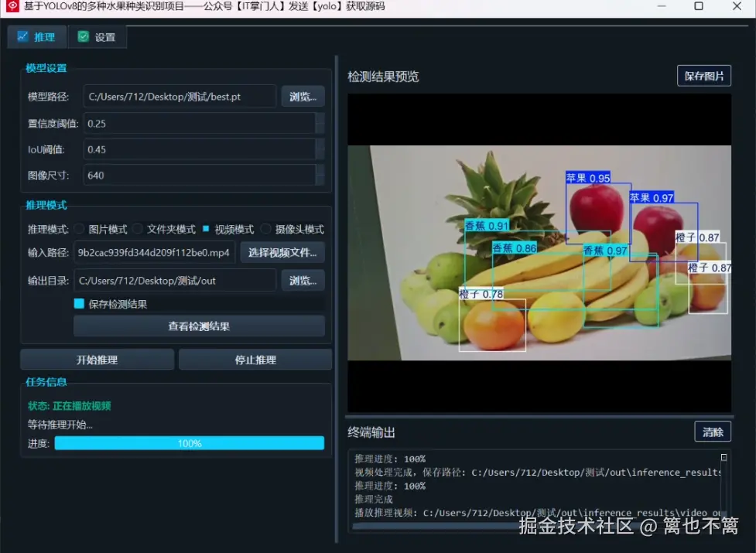Click the 视频处理完成 terminal output line
Screen dimensions: 756x553
pos(538,472)
